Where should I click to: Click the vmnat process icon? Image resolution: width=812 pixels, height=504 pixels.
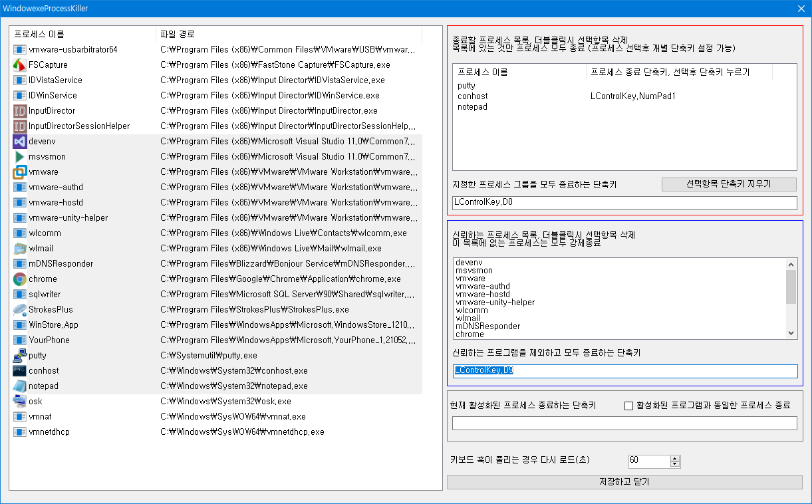click(19, 417)
